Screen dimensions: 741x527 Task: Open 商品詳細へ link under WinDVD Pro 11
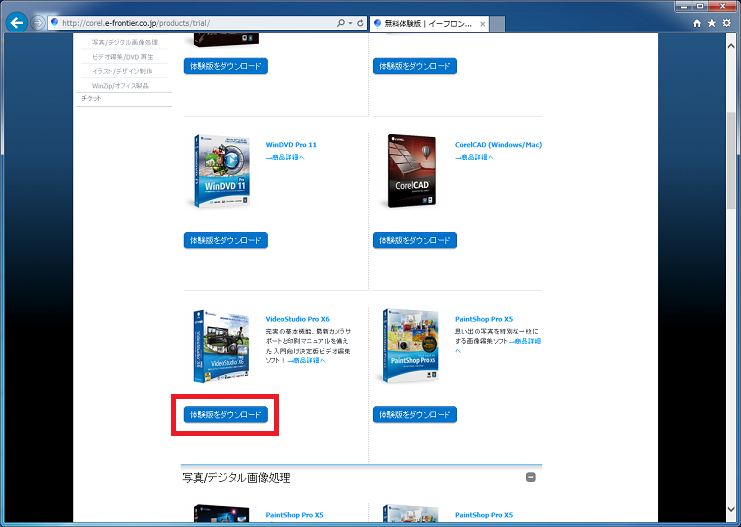point(285,157)
